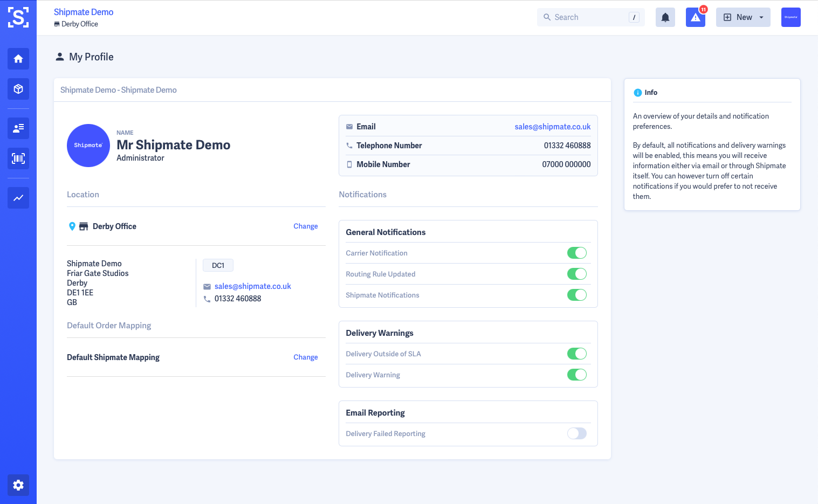Toggle Delivery Outside of SLA
The image size is (818, 504).
tap(577, 354)
